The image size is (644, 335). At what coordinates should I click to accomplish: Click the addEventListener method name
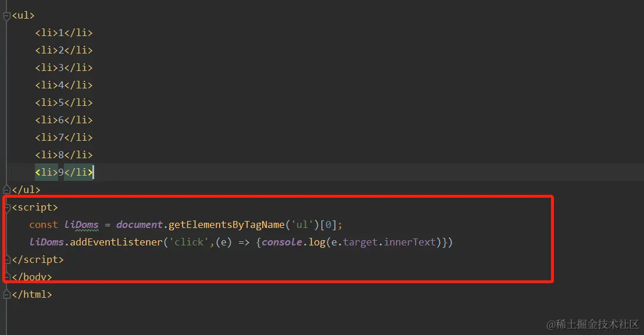point(116,242)
